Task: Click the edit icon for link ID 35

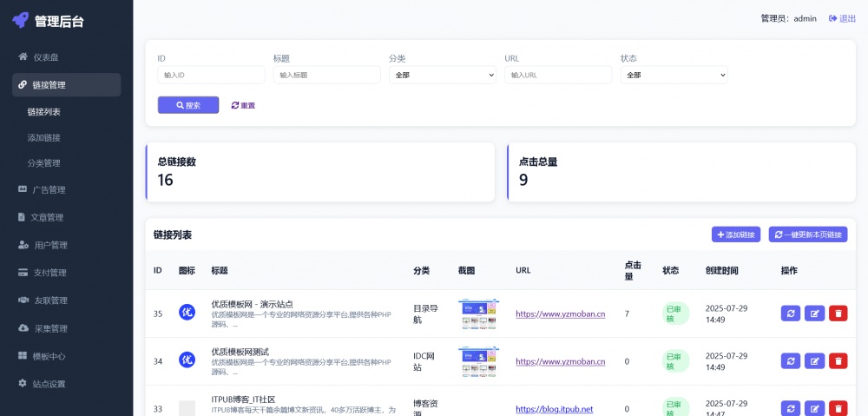Action: pyautogui.click(x=814, y=314)
